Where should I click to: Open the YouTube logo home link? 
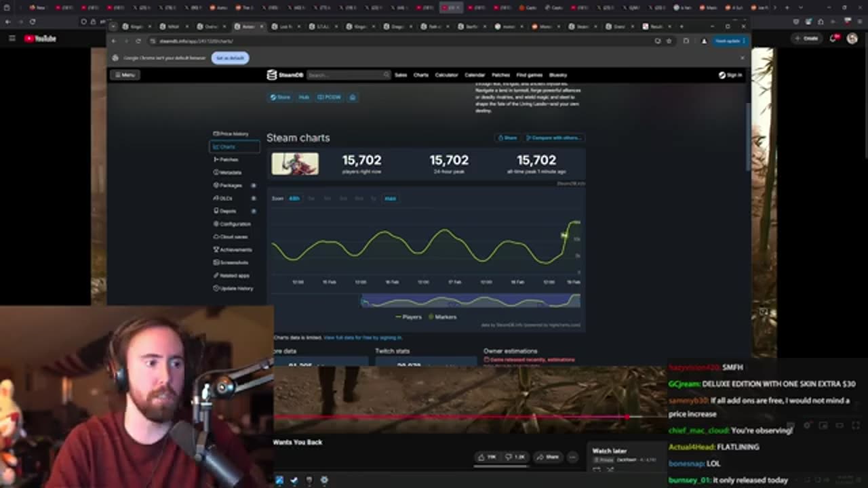[x=41, y=39]
